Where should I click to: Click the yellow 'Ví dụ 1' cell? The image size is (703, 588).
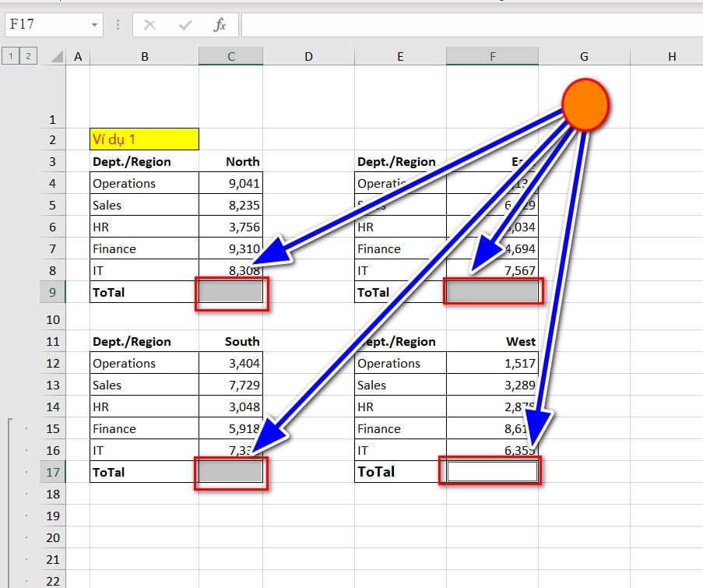(144, 139)
